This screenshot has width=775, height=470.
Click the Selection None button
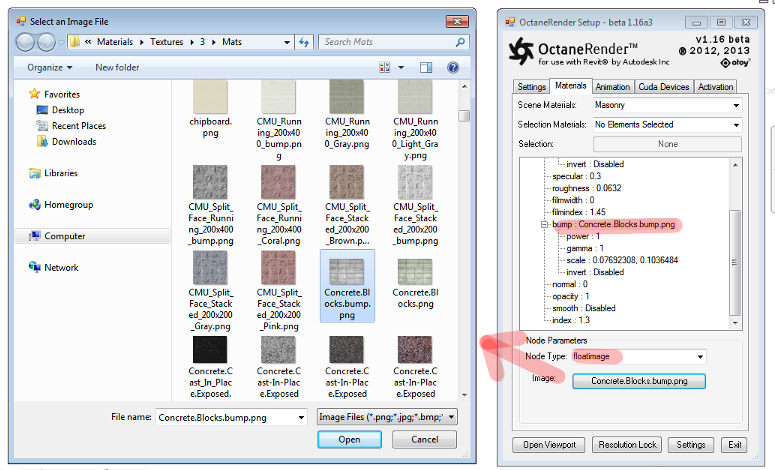(667, 144)
